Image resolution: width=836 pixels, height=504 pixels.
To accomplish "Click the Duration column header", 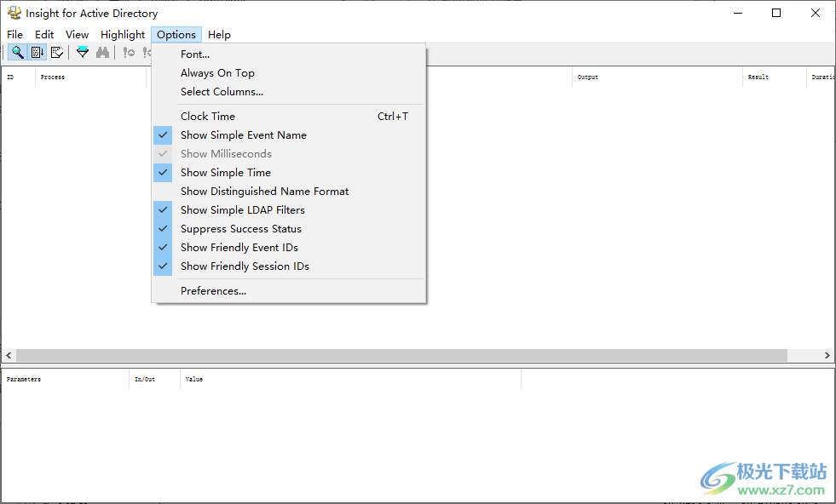I will (x=821, y=77).
